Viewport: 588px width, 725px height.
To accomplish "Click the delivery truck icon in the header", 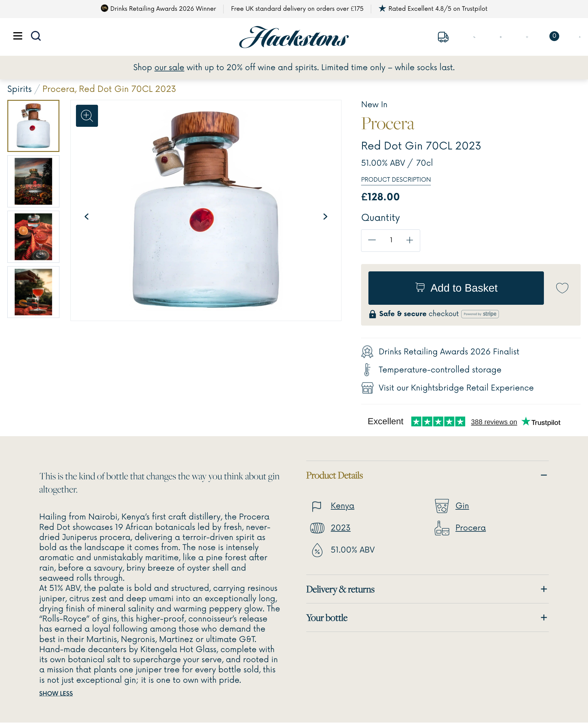I will tap(443, 36).
